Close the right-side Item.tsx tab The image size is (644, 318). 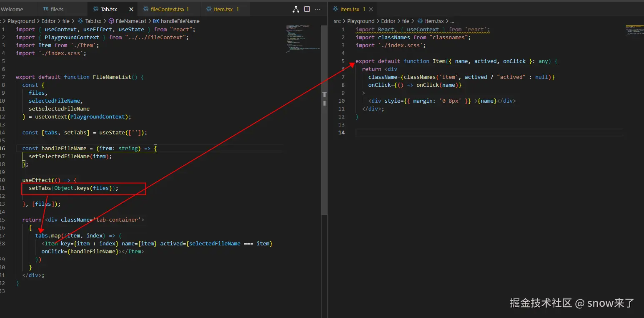click(x=371, y=9)
